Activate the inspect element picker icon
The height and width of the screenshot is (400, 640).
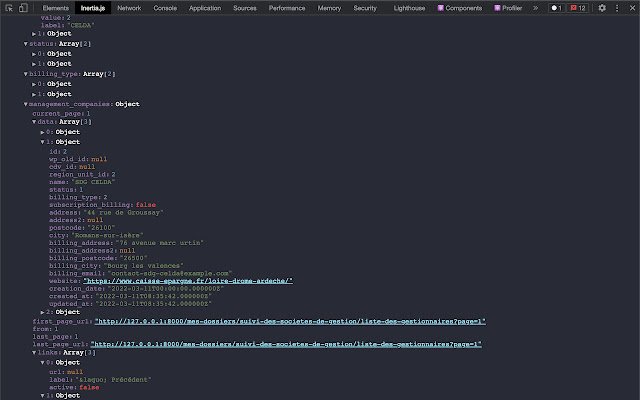click(x=9, y=8)
